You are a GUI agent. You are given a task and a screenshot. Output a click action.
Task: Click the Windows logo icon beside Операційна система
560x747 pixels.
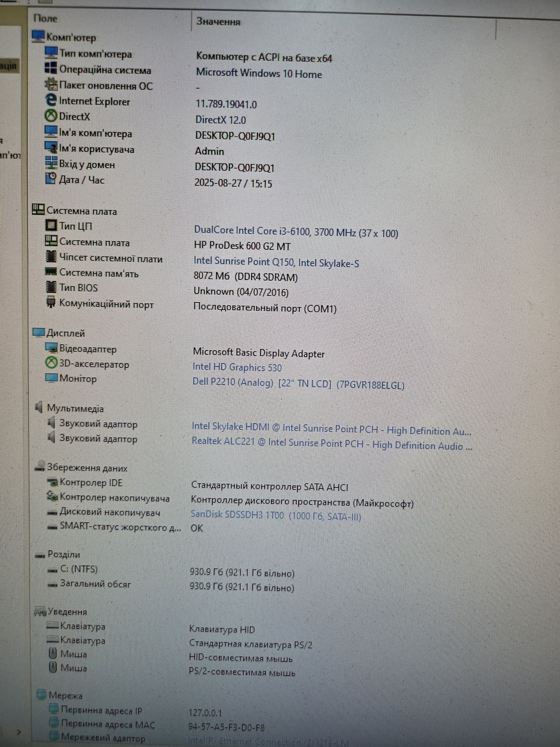[50, 68]
